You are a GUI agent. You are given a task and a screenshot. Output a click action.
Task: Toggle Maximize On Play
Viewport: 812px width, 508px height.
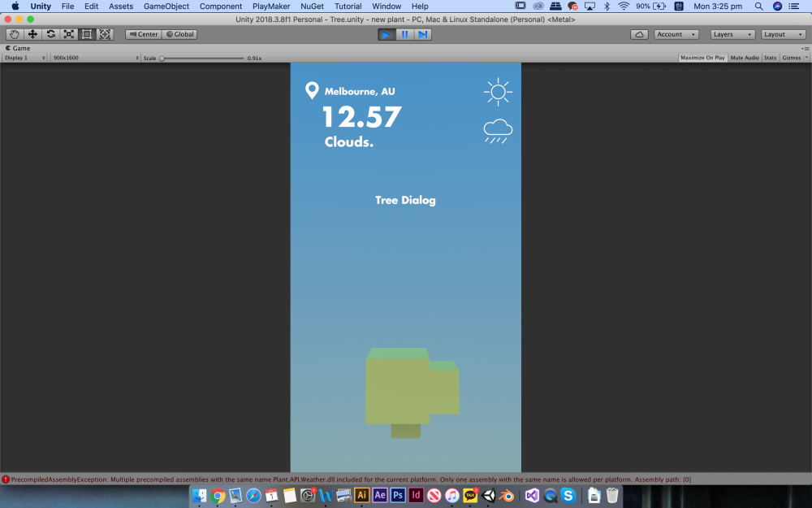pos(702,58)
